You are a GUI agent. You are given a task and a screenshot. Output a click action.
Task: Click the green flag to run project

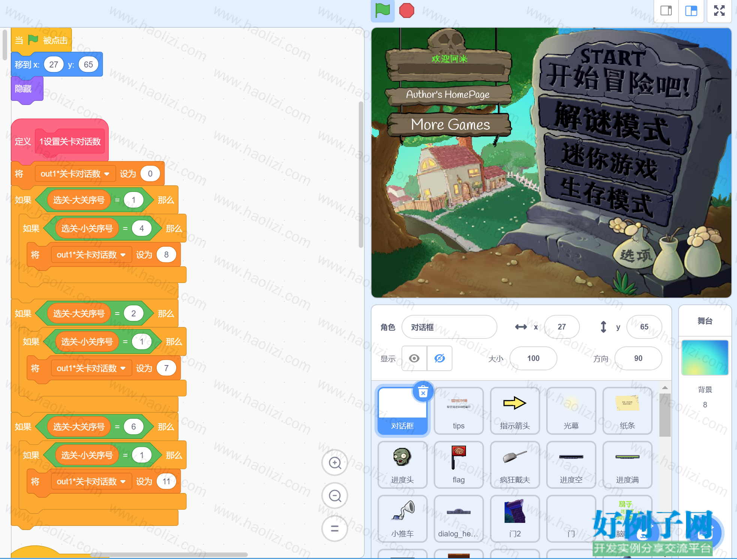[x=382, y=10]
